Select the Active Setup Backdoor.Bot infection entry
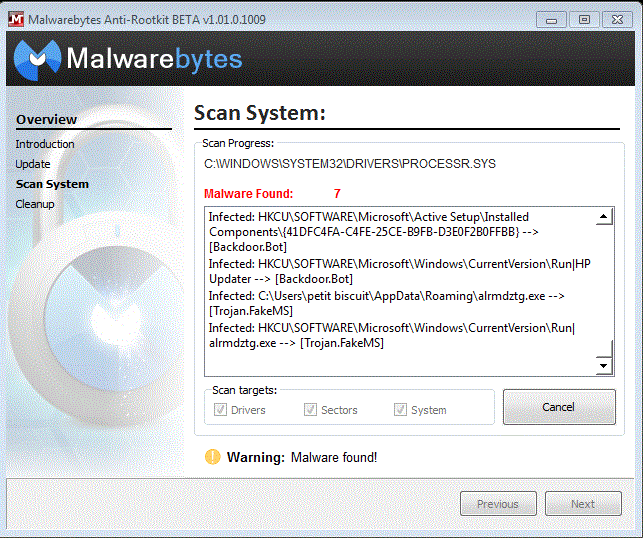Viewport: 643px width, 538px height. pyautogui.click(x=373, y=232)
